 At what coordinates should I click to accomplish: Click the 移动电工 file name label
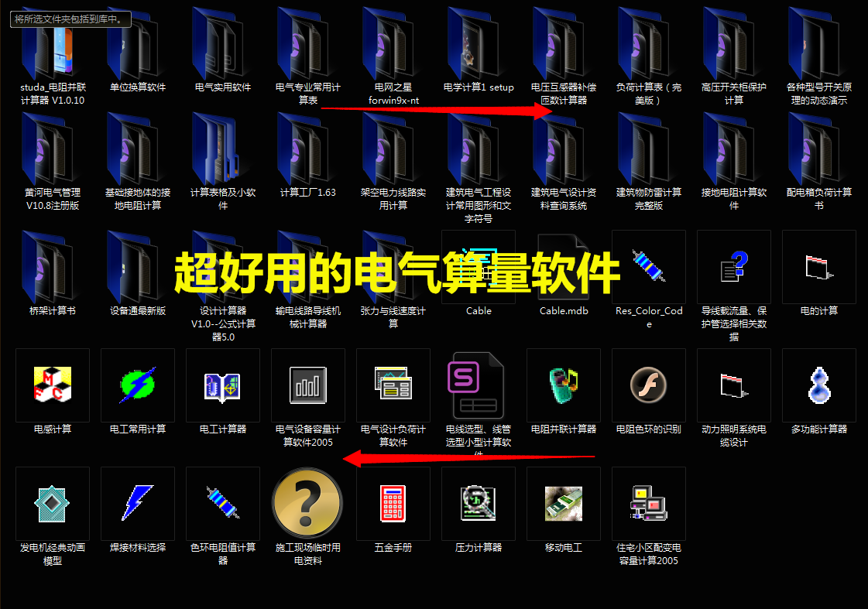coord(564,548)
